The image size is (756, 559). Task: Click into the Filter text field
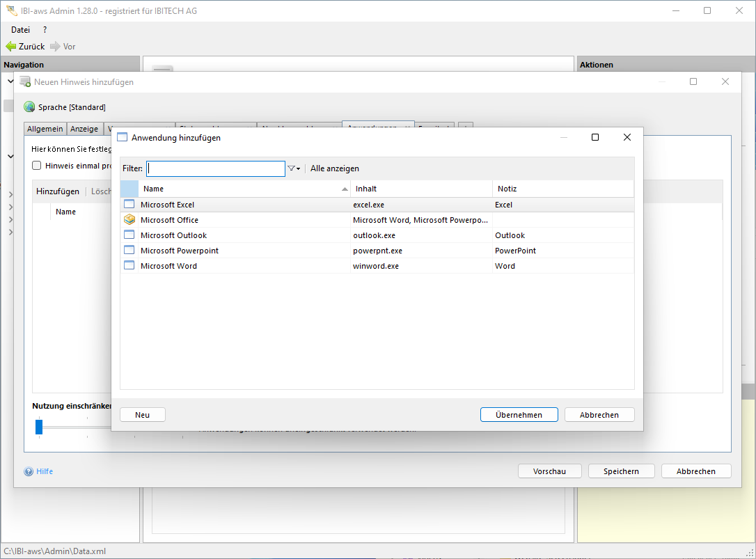(x=216, y=168)
